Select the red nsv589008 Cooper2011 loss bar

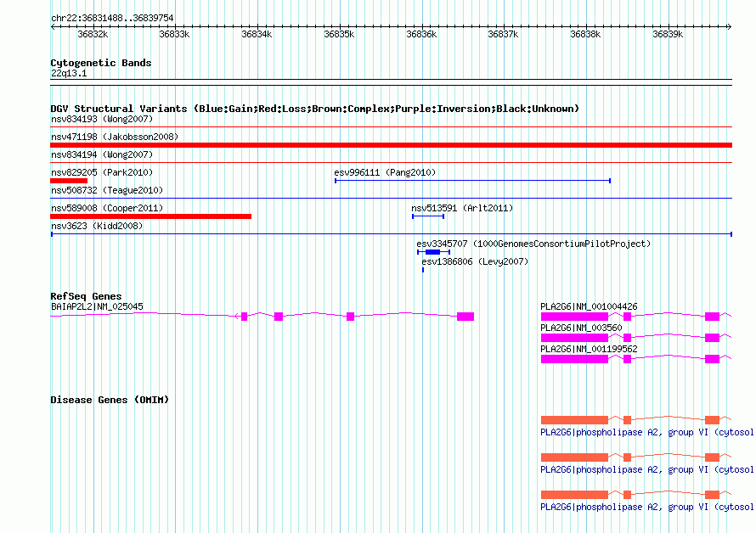point(151,216)
